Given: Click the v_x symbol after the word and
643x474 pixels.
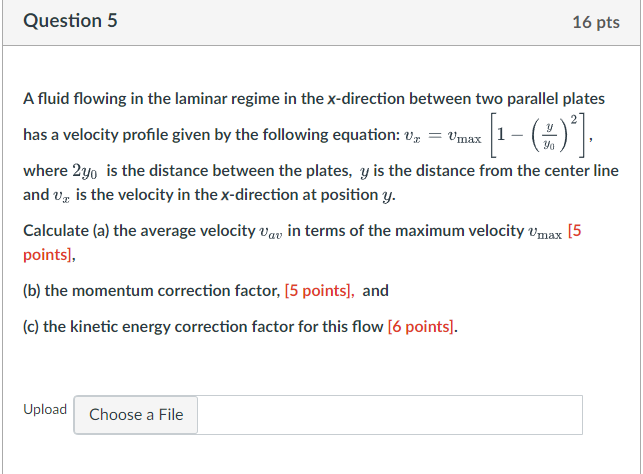Looking at the screenshot, I should 62,196.
